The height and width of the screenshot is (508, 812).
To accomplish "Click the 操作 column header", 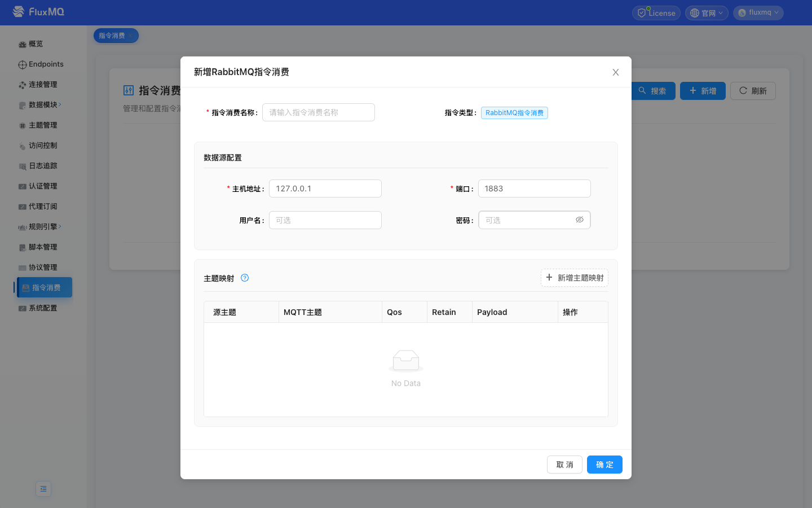I will [583, 312].
